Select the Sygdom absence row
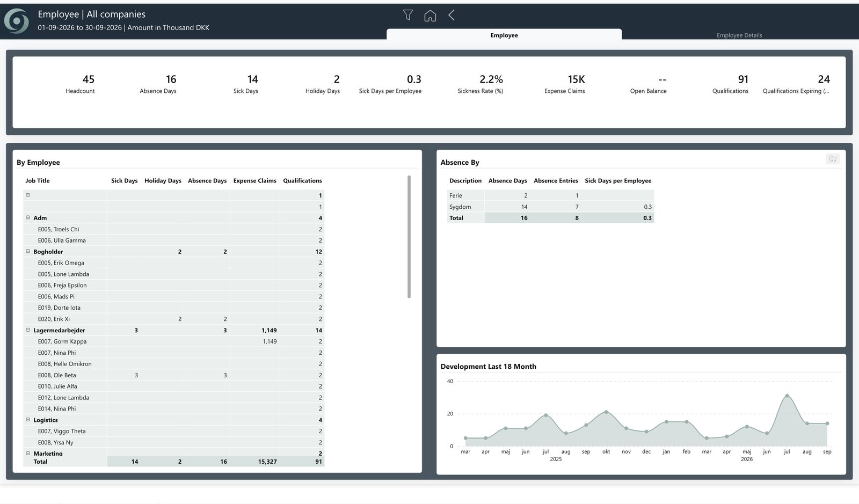Screen dimensions: 859x504 [550, 207]
